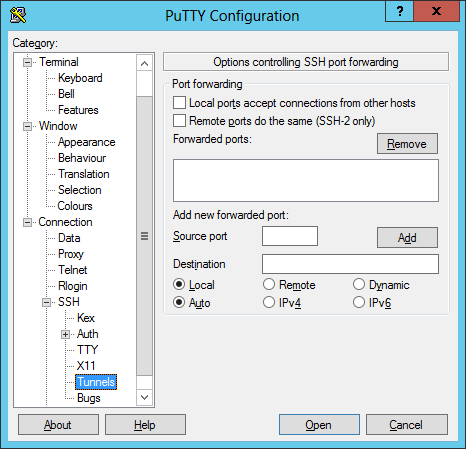Click the category list scrollbar thumb
The width and height of the screenshot is (466, 449).
coord(144,236)
